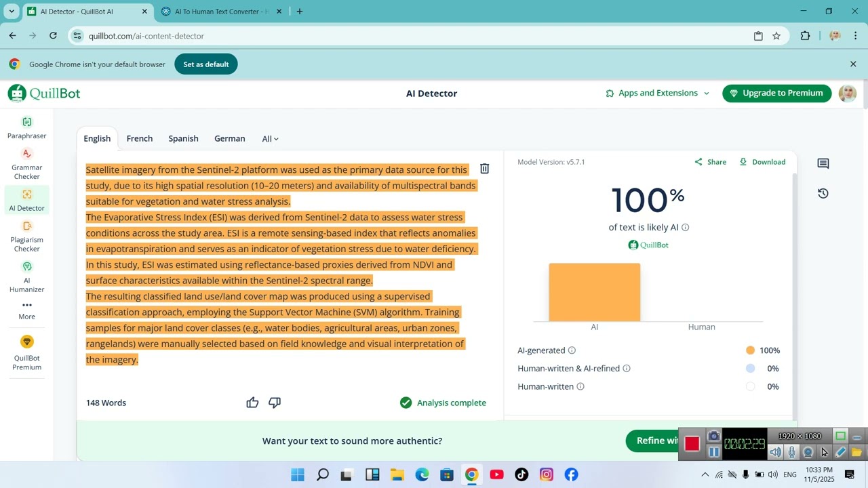Click inside the analyzed text area
The height and width of the screenshot is (488, 868).
(281, 264)
